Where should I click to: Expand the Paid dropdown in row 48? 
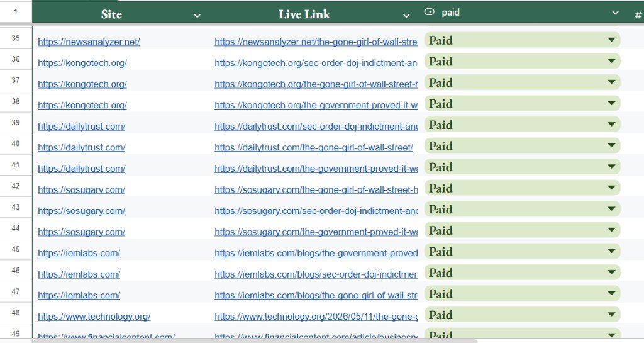tap(611, 314)
